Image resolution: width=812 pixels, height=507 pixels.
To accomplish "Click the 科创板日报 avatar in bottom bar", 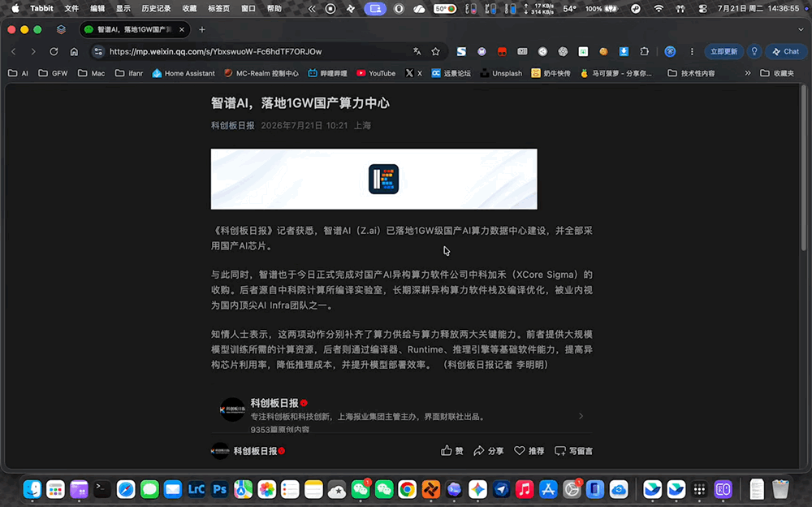I will click(219, 450).
